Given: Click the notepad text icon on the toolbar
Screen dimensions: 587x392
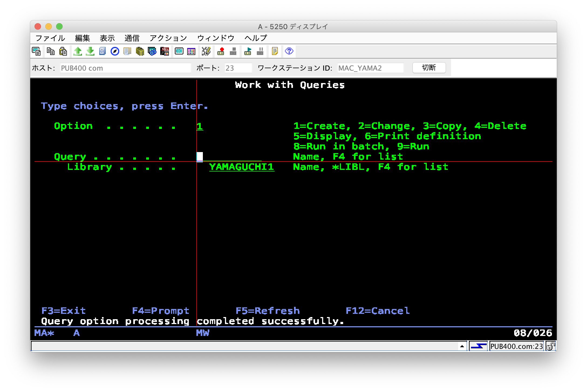Looking at the screenshot, I should [275, 51].
